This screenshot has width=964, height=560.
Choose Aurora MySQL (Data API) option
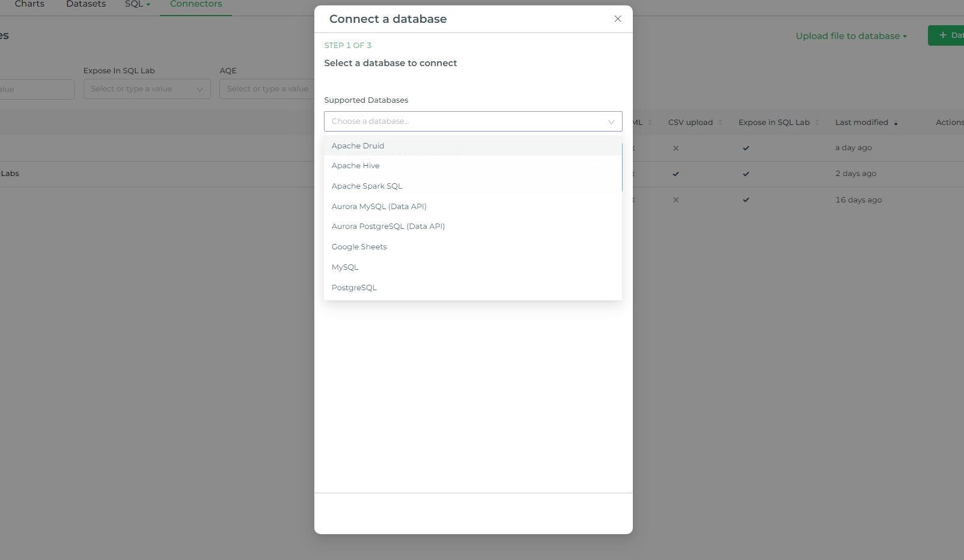pyautogui.click(x=473, y=207)
